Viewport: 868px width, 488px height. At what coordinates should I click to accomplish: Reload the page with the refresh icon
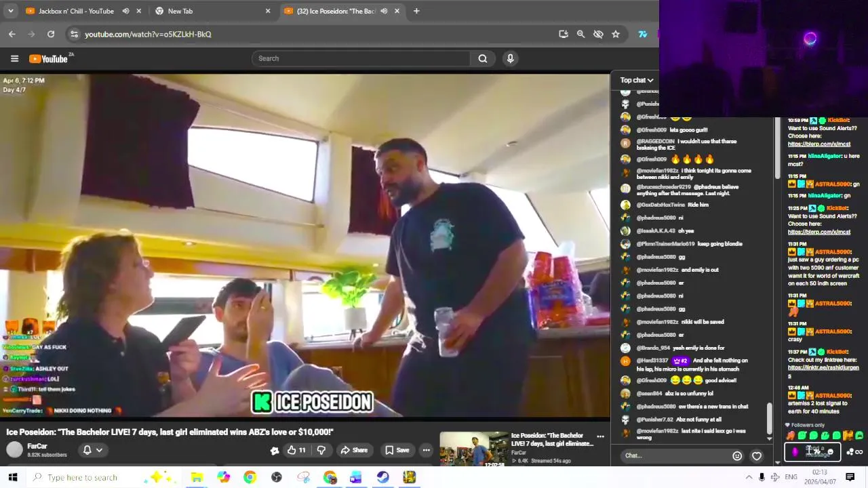[x=51, y=34]
